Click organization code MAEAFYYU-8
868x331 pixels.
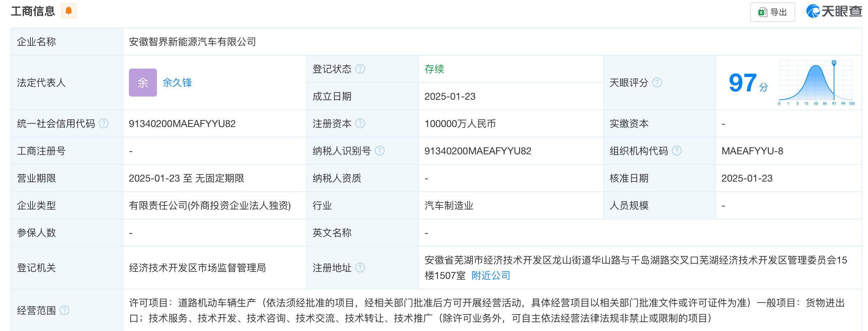pos(752,151)
